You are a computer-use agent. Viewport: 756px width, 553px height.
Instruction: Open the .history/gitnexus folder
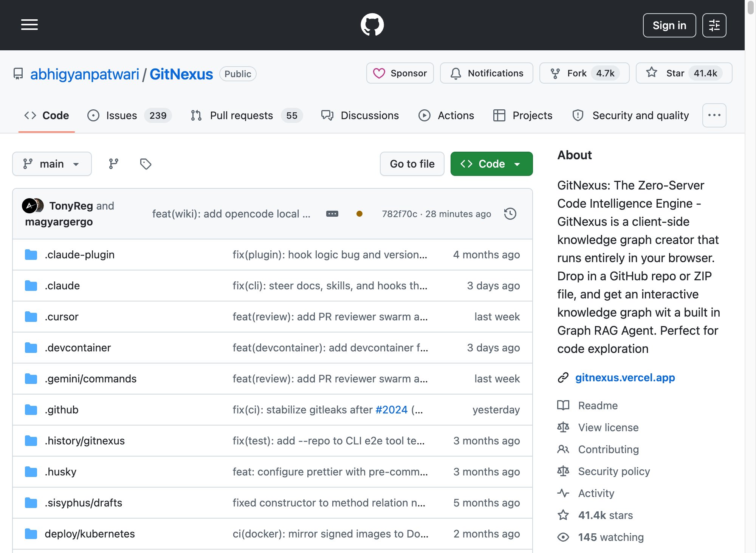(85, 441)
